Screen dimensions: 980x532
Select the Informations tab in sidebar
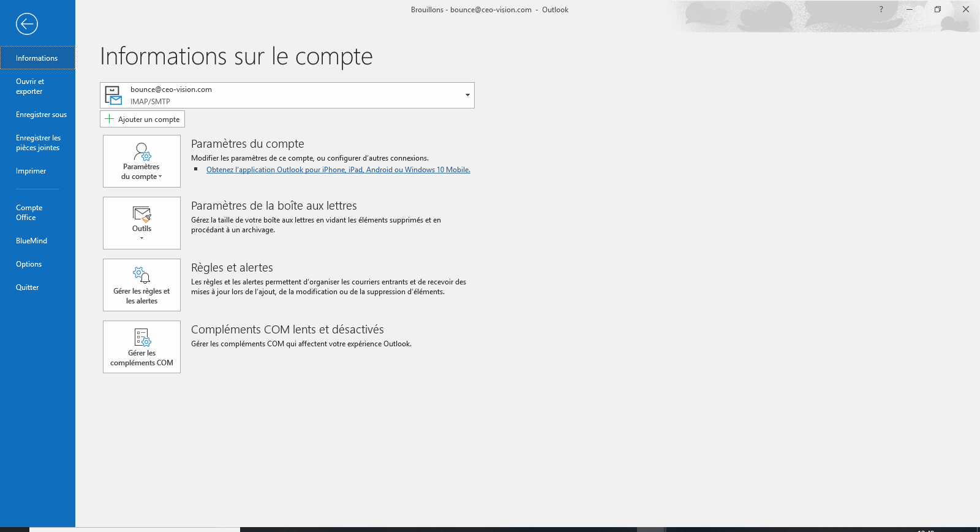(37, 58)
